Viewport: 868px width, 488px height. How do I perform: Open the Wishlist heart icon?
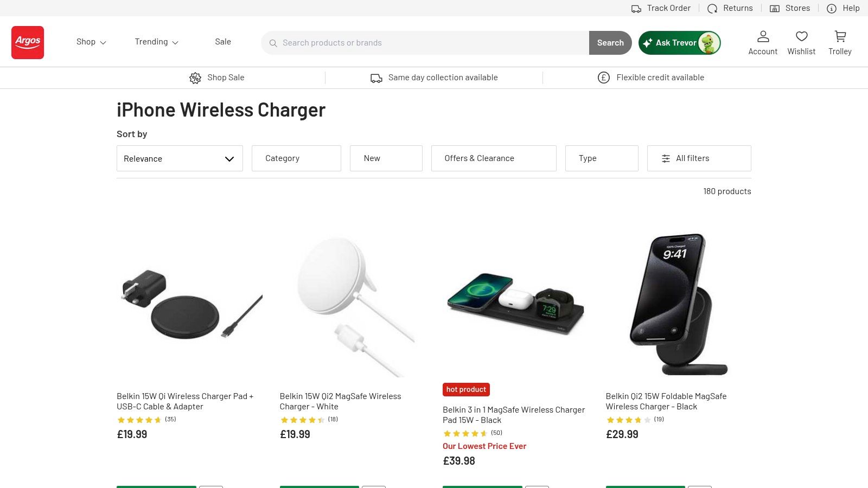coord(801,37)
